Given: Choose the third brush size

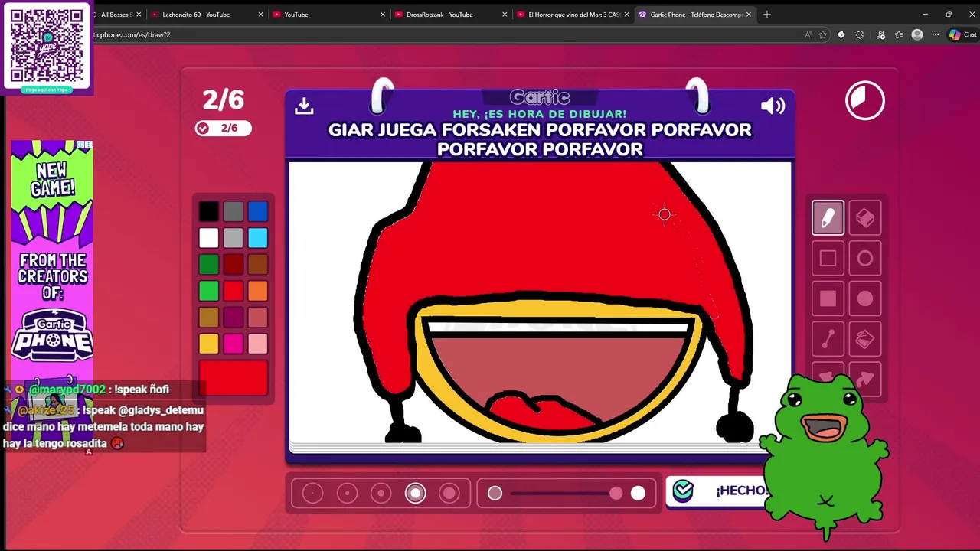Looking at the screenshot, I should click(x=381, y=494).
